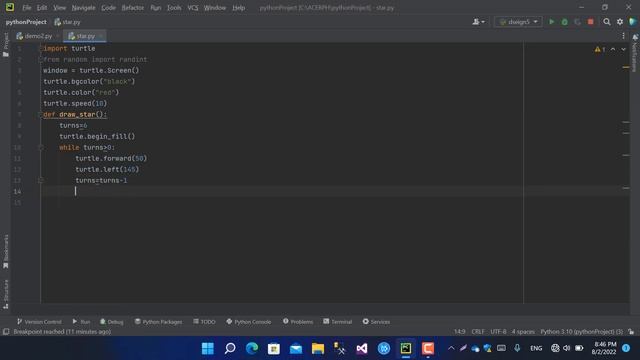Change UTF-8 file encoding in status bar

[x=498, y=331]
